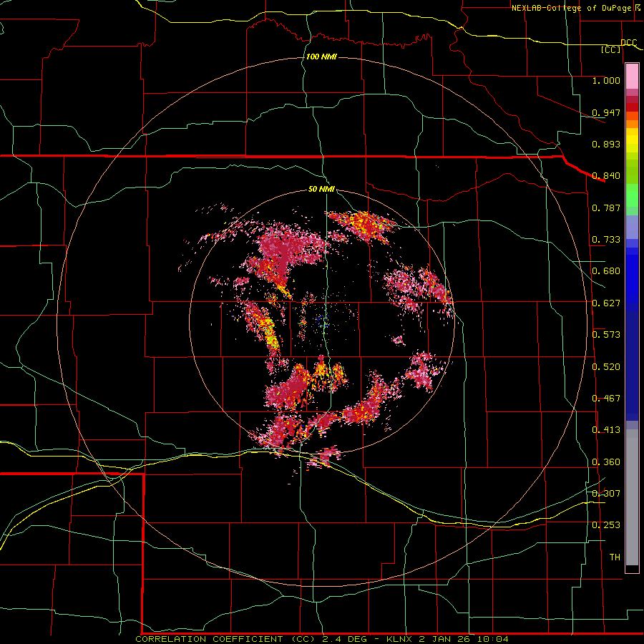Click the DCC label above the color scale
The width and height of the screenshot is (644, 644).
pos(628,42)
